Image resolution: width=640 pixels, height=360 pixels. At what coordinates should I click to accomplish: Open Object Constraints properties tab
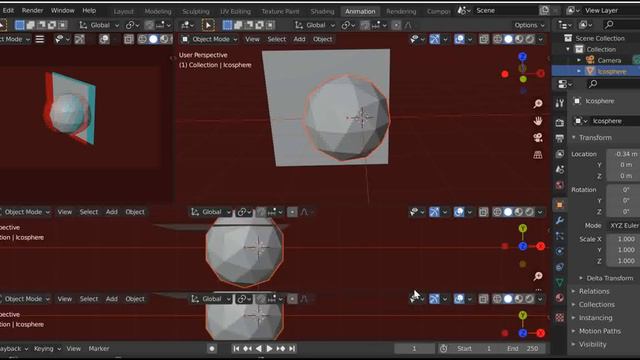560,267
